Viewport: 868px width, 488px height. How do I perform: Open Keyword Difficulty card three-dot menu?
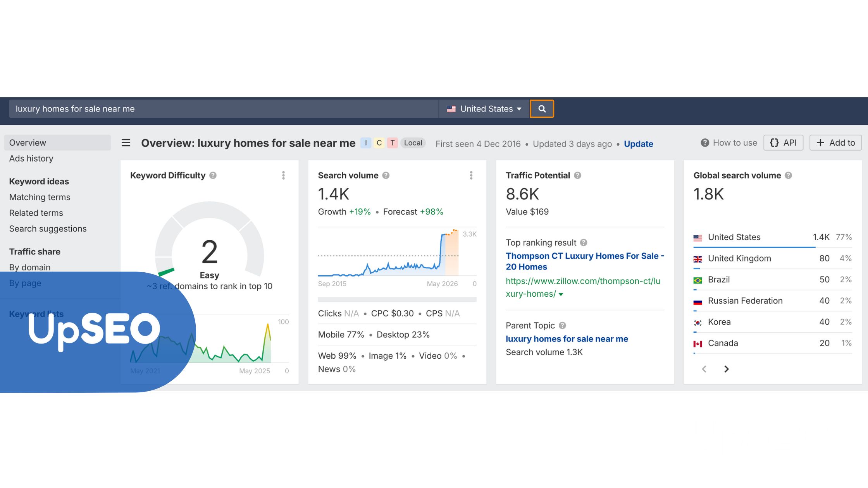tap(284, 175)
